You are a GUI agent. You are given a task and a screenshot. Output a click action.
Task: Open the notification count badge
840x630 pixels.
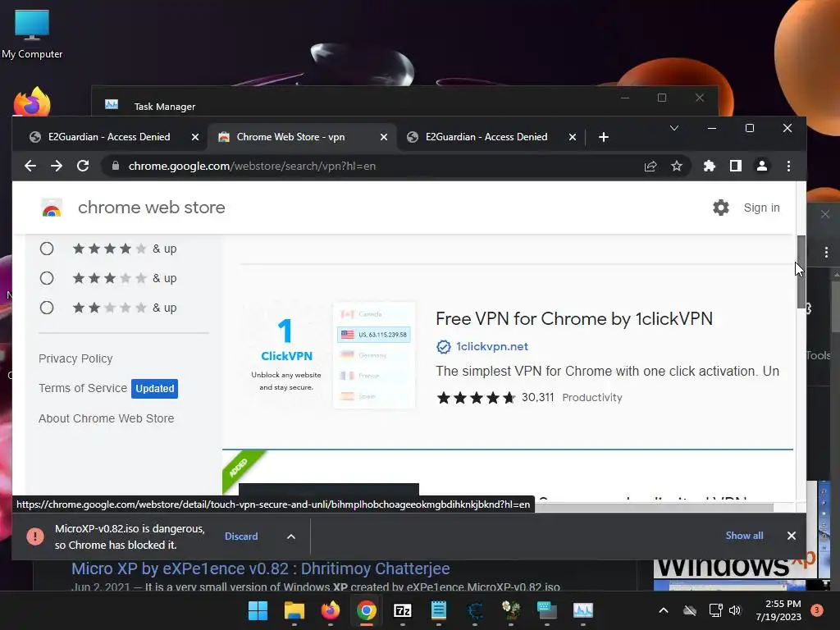[x=817, y=610]
